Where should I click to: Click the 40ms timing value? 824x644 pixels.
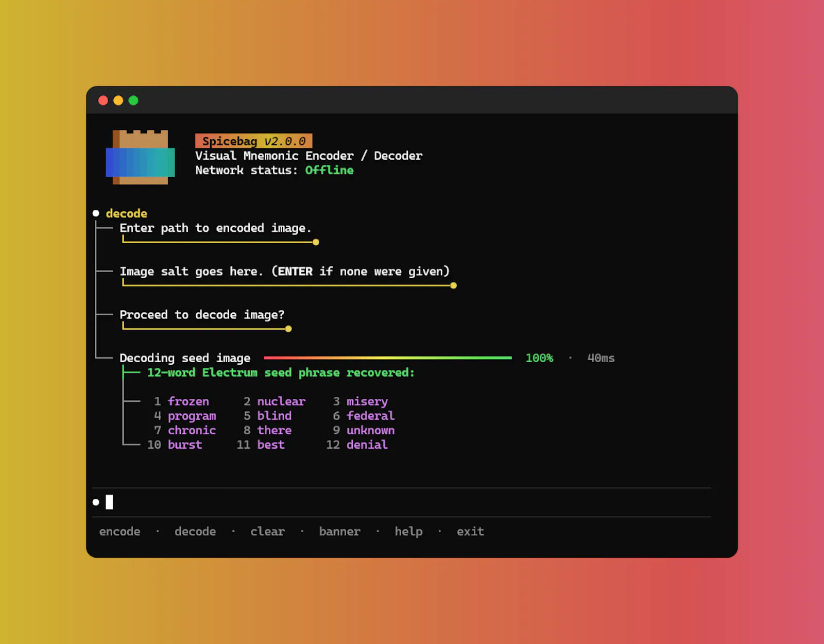pos(601,358)
